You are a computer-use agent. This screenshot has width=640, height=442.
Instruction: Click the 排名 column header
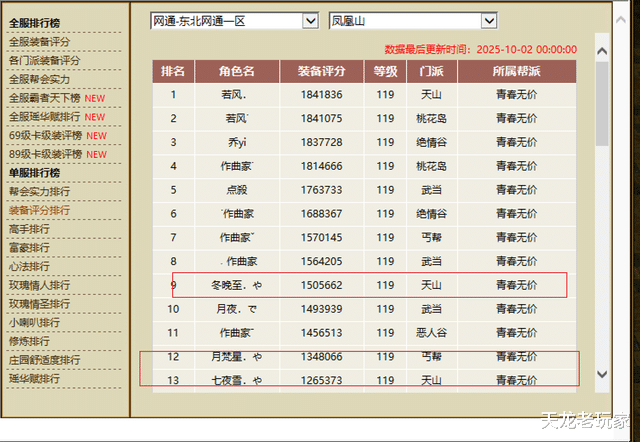(x=173, y=71)
